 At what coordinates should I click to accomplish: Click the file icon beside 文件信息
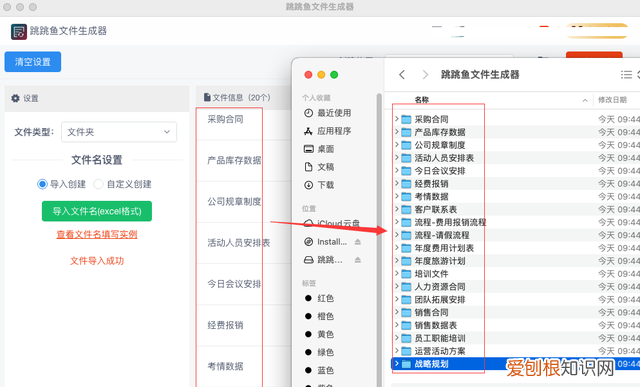(207, 97)
